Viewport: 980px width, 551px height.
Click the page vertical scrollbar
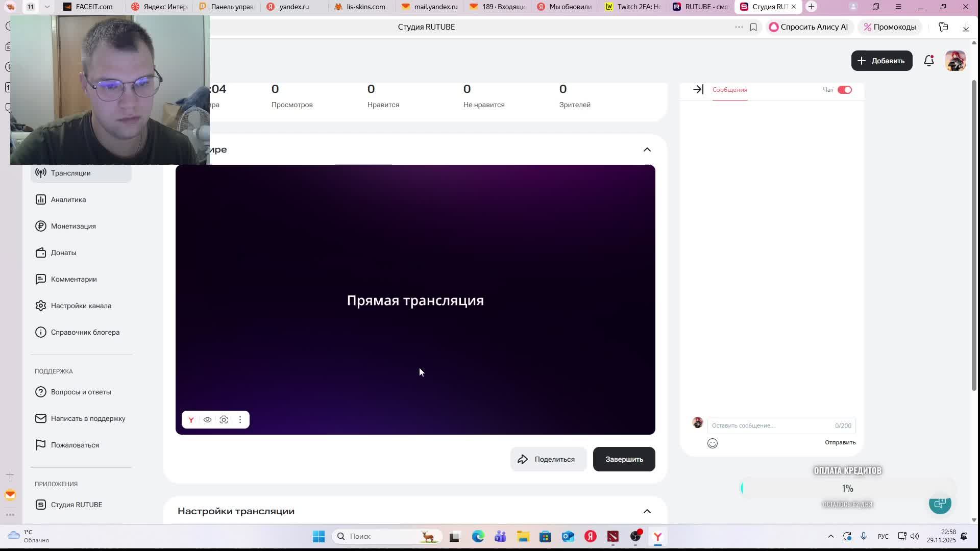click(974, 235)
